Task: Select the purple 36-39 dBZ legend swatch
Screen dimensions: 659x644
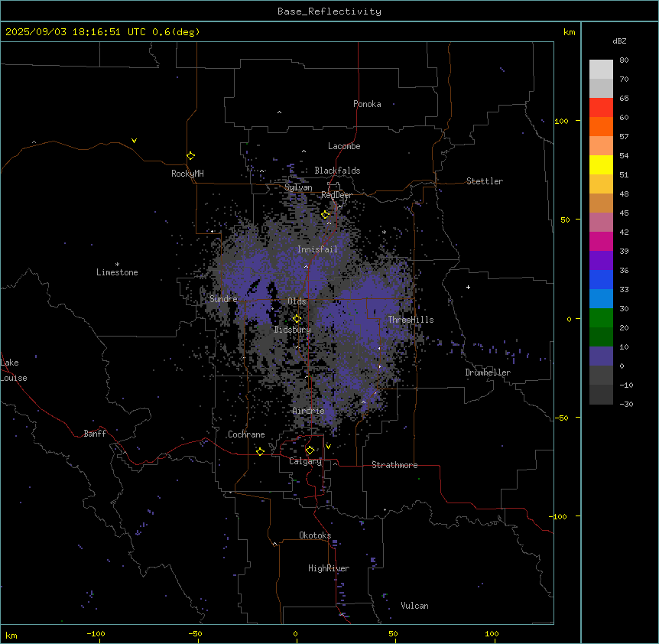Action: coord(601,261)
